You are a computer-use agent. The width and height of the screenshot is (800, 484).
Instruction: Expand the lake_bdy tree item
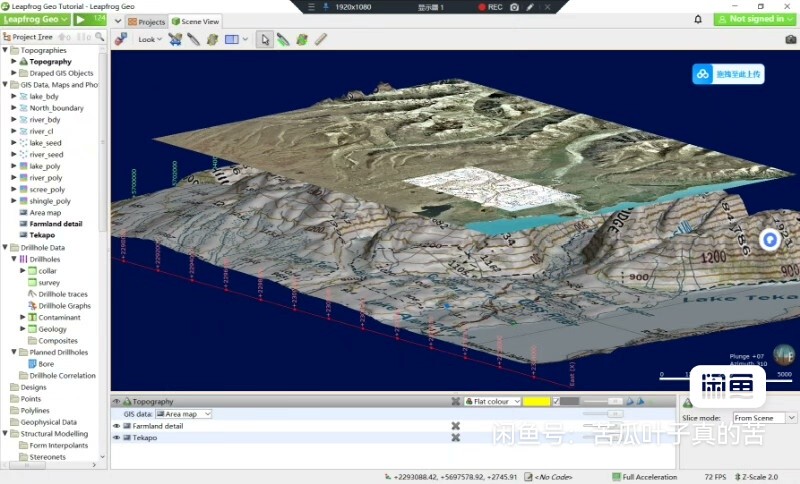point(14,96)
